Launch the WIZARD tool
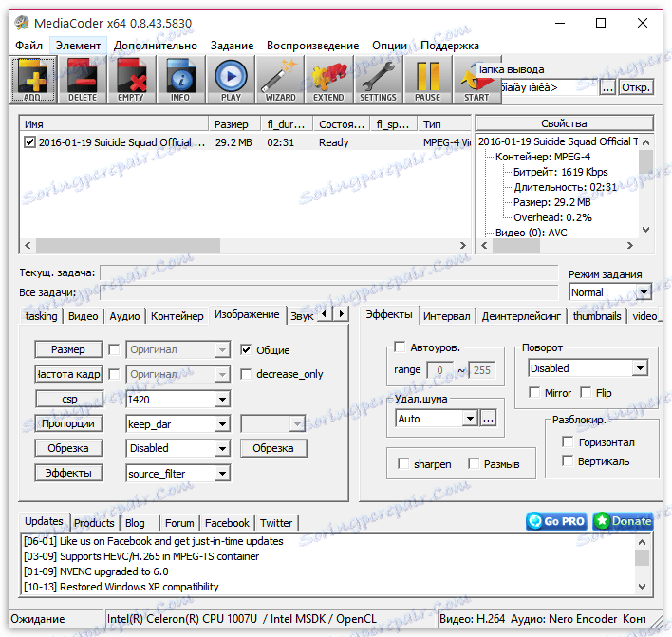Image resolution: width=672 pixels, height=637 pixels. pyautogui.click(x=280, y=80)
